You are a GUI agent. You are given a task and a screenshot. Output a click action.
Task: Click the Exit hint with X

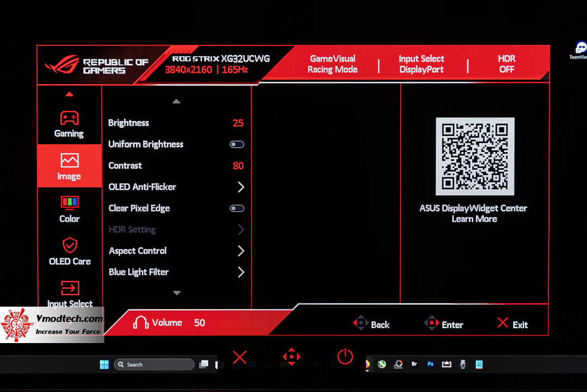tap(513, 324)
